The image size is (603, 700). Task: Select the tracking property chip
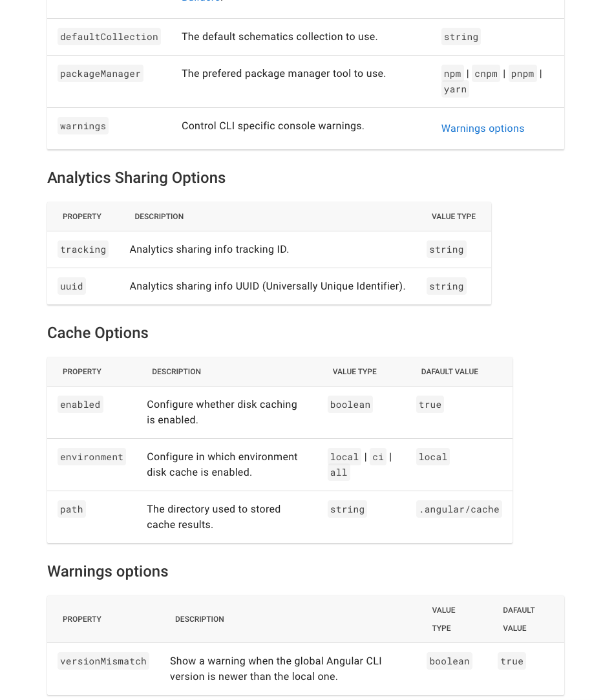tap(83, 249)
